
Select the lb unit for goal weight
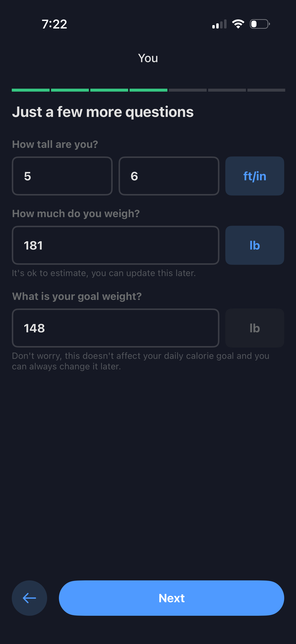(x=255, y=328)
